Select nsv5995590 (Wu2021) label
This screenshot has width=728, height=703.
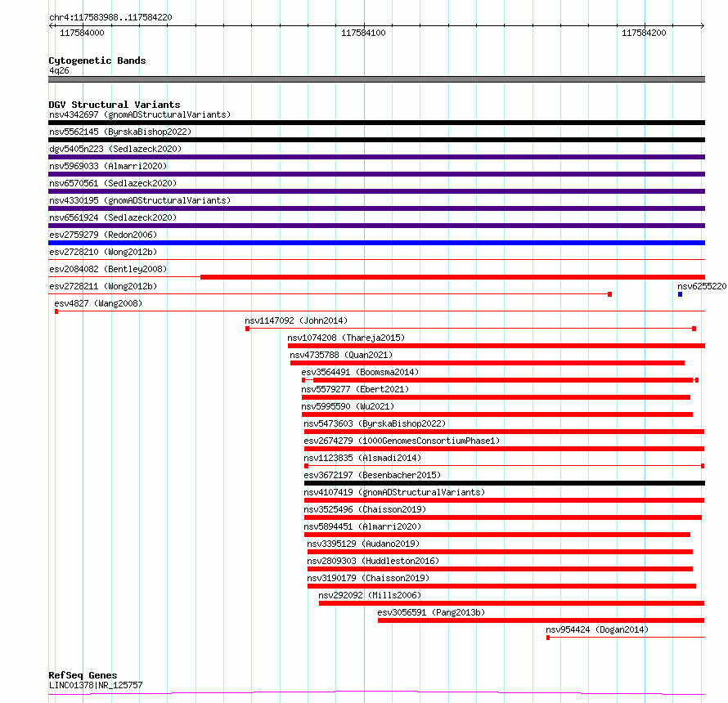(x=348, y=406)
